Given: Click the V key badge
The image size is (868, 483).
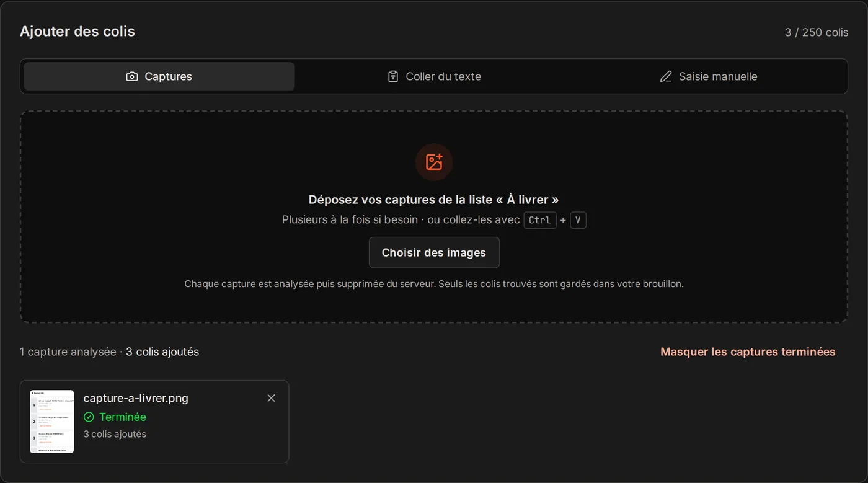Looking at the screenshot, I should point(578,220).
